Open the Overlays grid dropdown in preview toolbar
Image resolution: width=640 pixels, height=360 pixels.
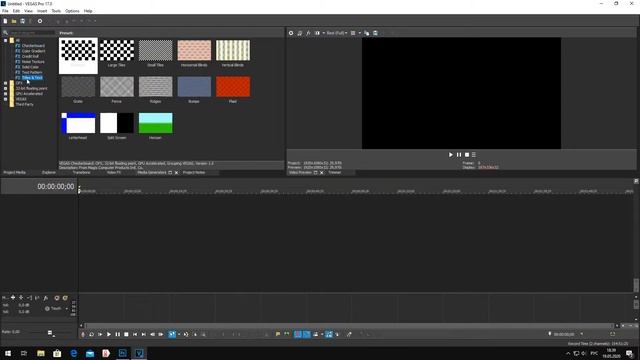pyautogui.click(x=360, y=33)
